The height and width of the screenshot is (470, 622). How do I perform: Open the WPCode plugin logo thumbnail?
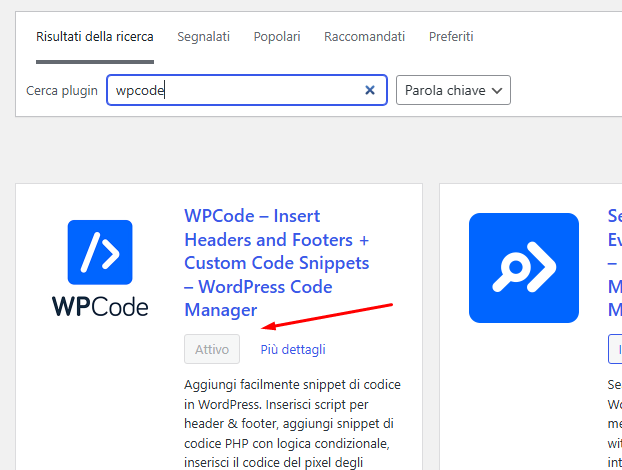[x=100, y=268]
